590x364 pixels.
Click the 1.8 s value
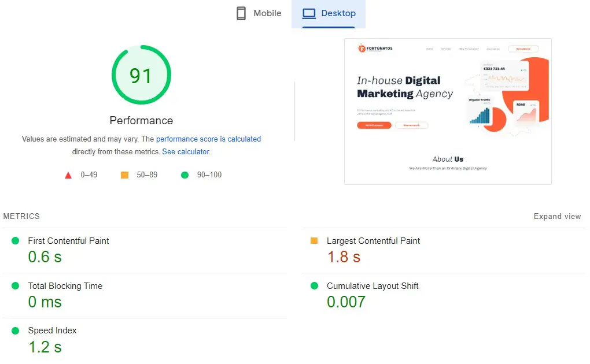(x=344, y=257)
